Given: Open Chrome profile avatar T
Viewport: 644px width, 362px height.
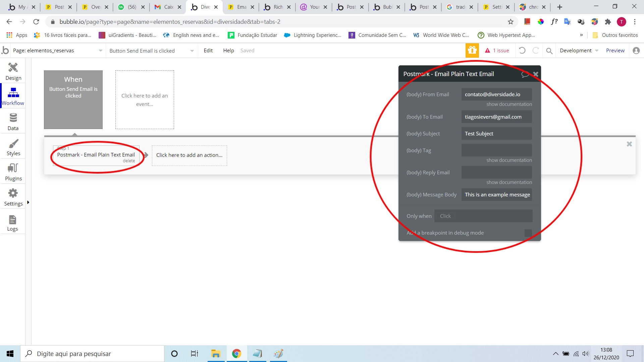Looking at the screenshot, I should click(622, 22).
